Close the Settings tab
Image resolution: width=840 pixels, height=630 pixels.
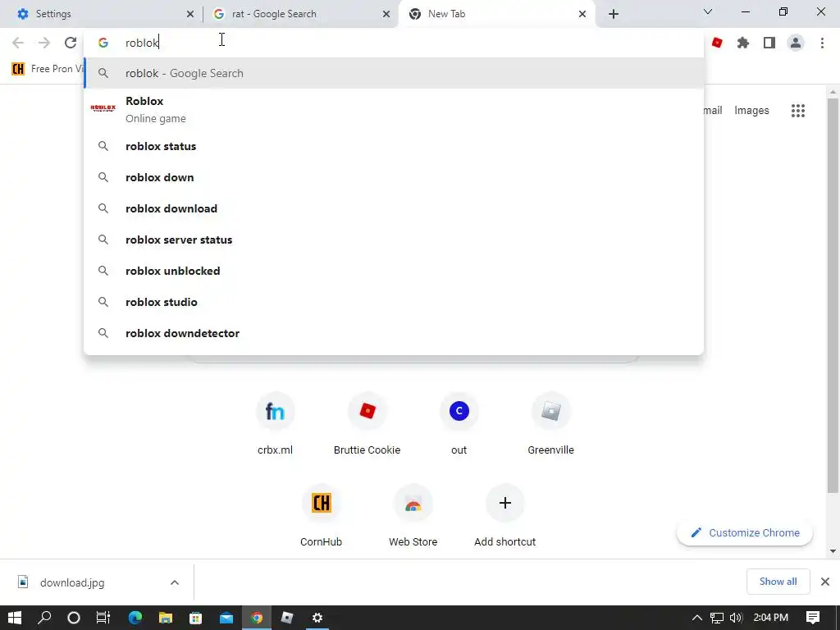[190, 14]
